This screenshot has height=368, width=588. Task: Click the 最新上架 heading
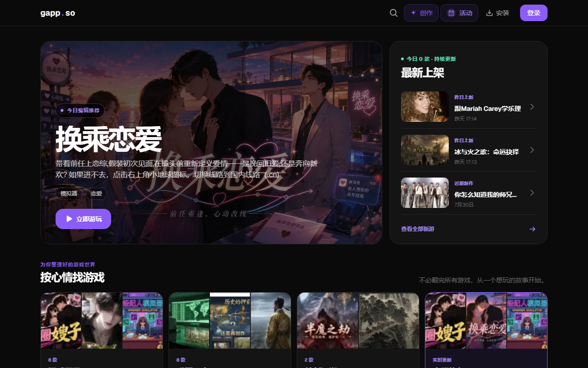(x=423, y=73)
